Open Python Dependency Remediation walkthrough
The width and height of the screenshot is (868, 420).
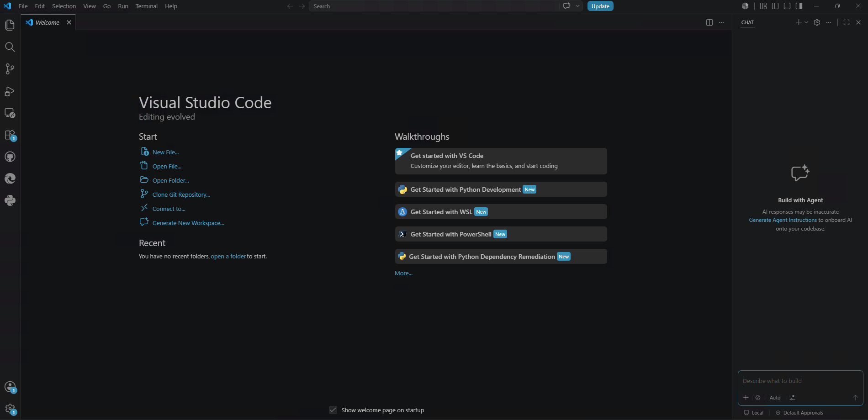point(501,257)
